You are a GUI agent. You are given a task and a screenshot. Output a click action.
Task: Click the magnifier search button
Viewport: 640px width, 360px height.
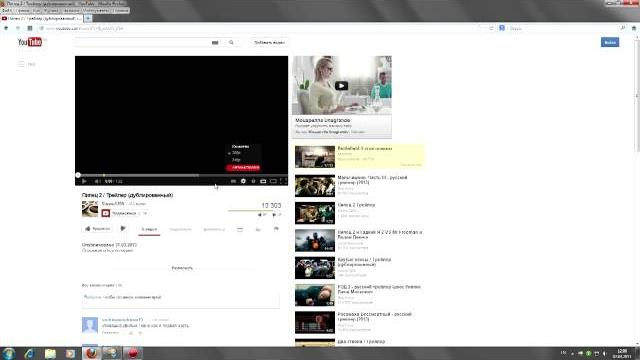pyautogui.click(x=231, y=42)
